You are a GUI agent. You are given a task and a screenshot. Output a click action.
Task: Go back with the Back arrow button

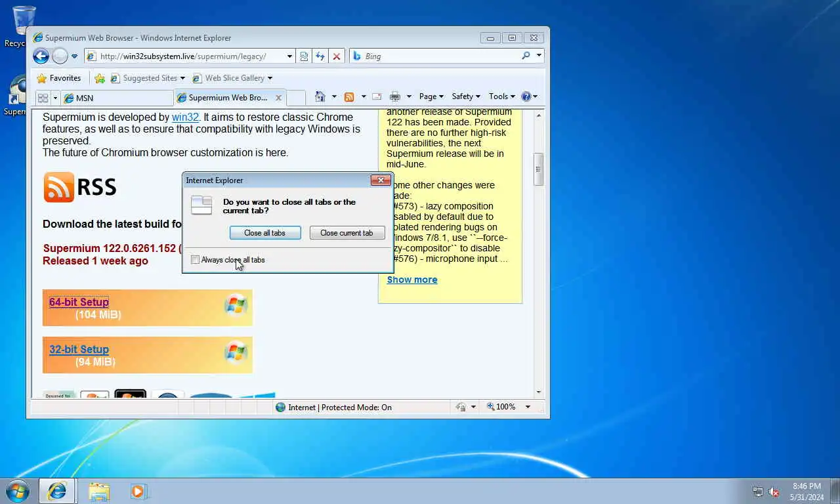pyautogui.click(x=41, y=56)
